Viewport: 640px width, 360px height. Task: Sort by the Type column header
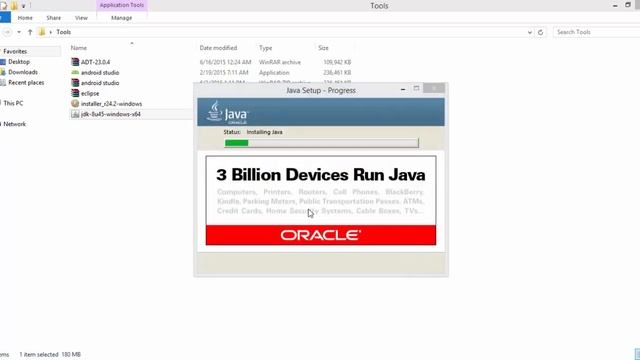pos(265,48)
